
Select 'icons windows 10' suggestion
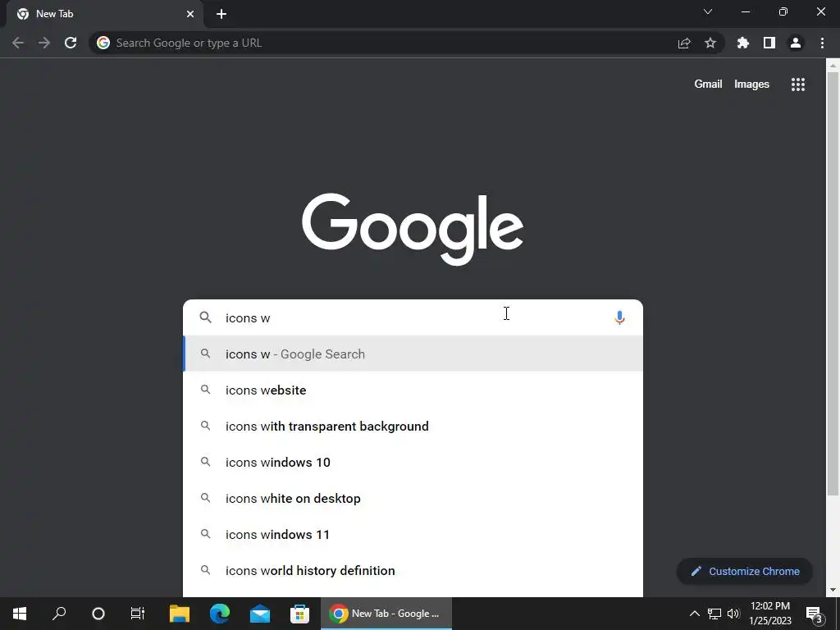tap(413, 463)
